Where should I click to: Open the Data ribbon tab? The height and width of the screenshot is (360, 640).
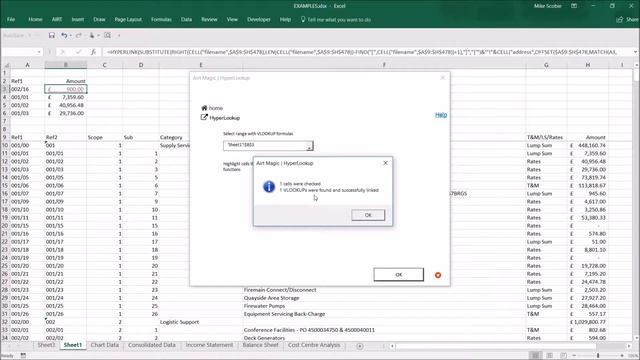click(187, 19)
